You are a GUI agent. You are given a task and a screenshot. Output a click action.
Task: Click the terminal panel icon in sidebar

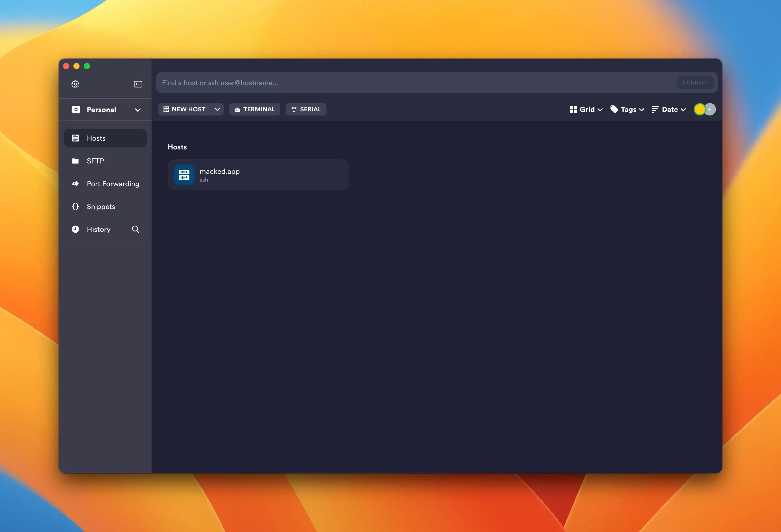[138, 84]
